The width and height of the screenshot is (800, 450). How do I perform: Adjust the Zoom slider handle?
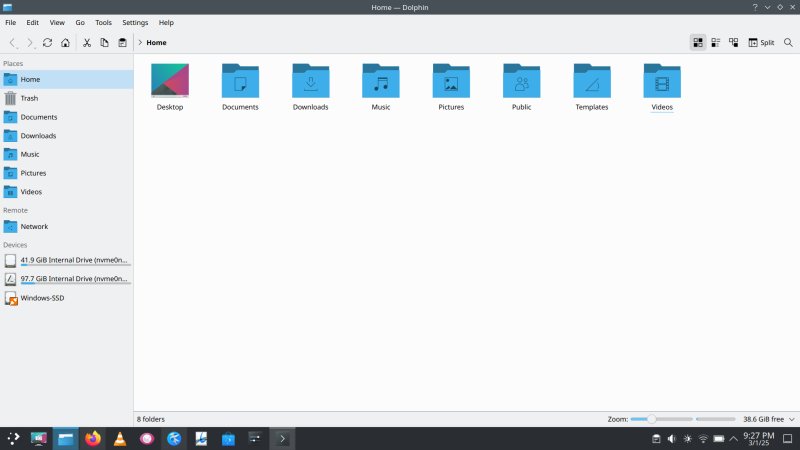click(x=652, y=419)
